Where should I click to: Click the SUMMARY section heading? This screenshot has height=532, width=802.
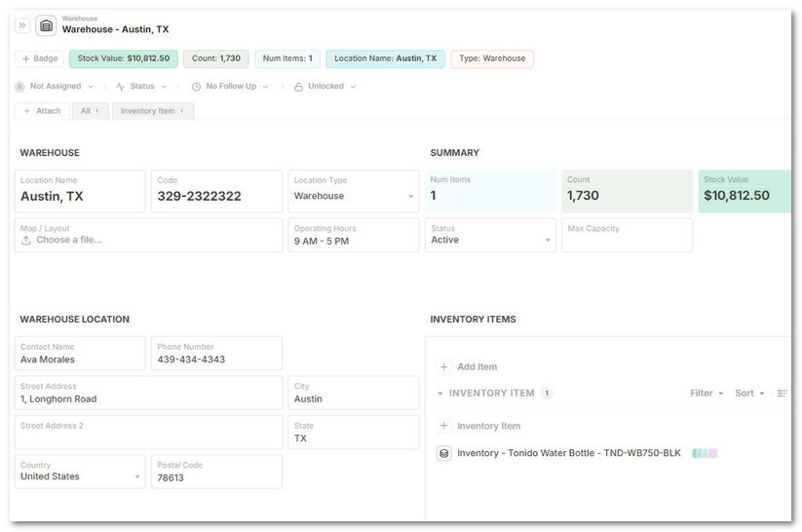click(x=455, y=153)
